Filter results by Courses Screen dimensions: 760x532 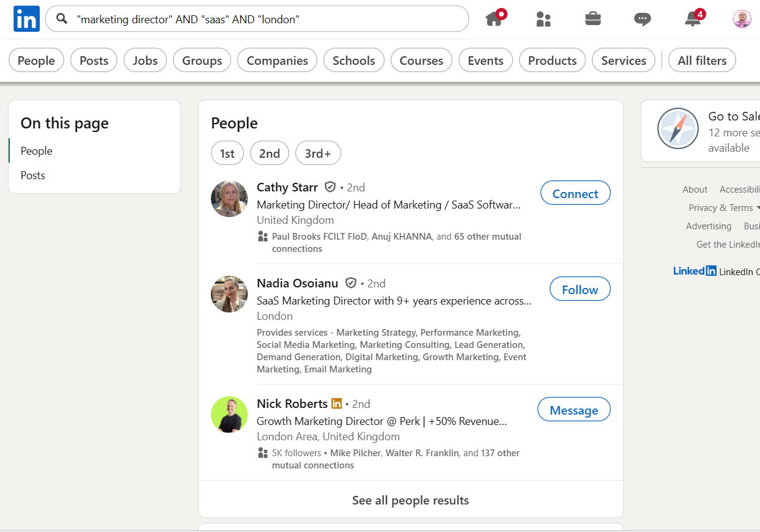coord(421,60)
